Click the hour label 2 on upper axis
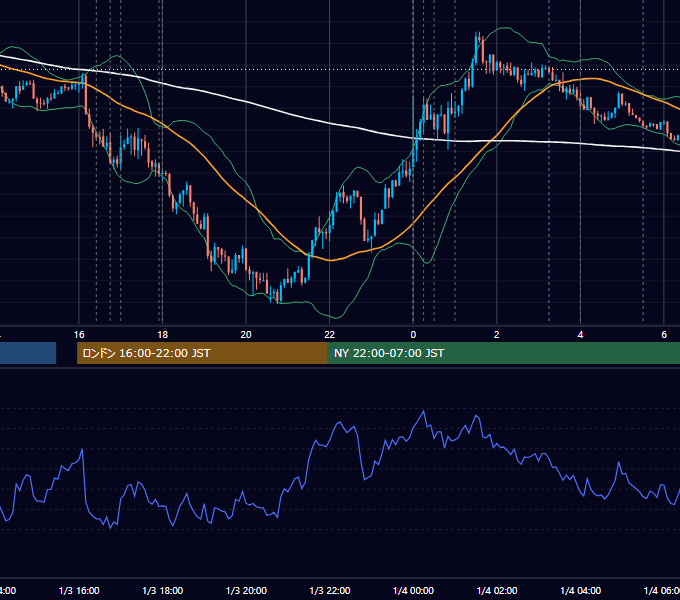The width and height of the screenshot is (680, 600). tap(497, 335)
